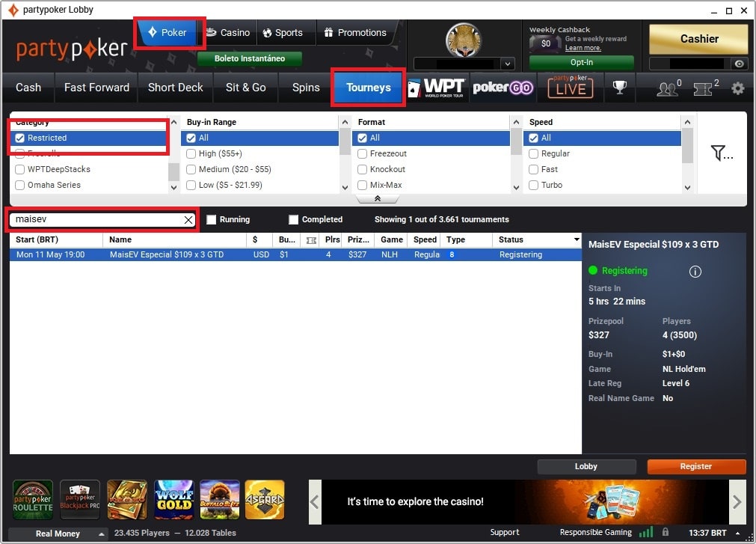This screenshot has width=756, height=544.
Task: Open the Fast Forward tab
Action: point(96,88)
